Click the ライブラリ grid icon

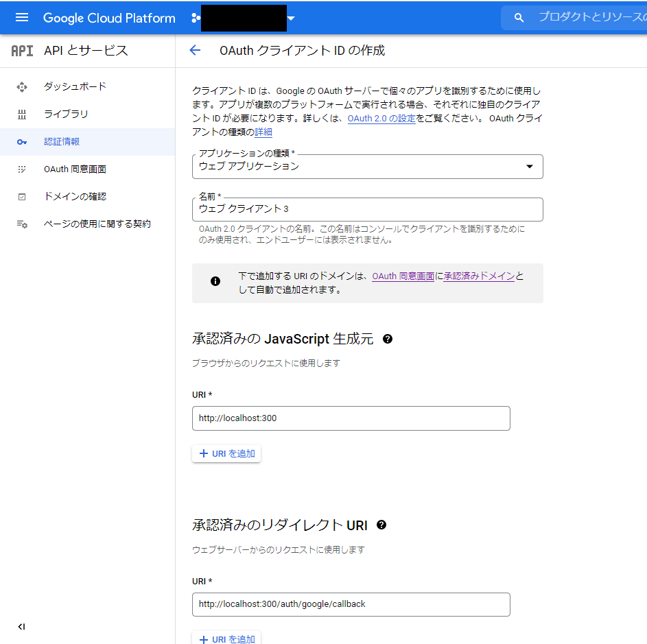coord(22,115)
